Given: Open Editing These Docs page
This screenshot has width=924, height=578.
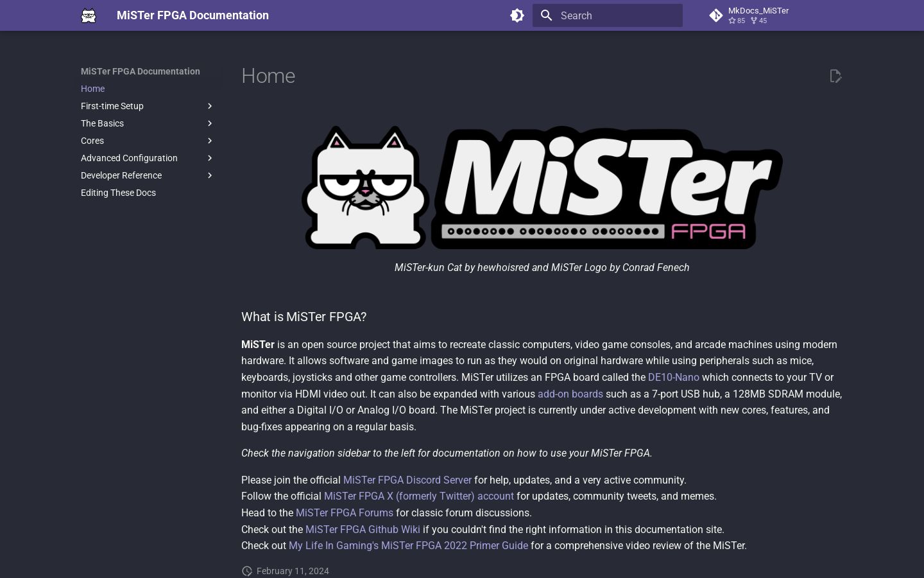Looking at the screenshot, I should (x=118, y=193).
